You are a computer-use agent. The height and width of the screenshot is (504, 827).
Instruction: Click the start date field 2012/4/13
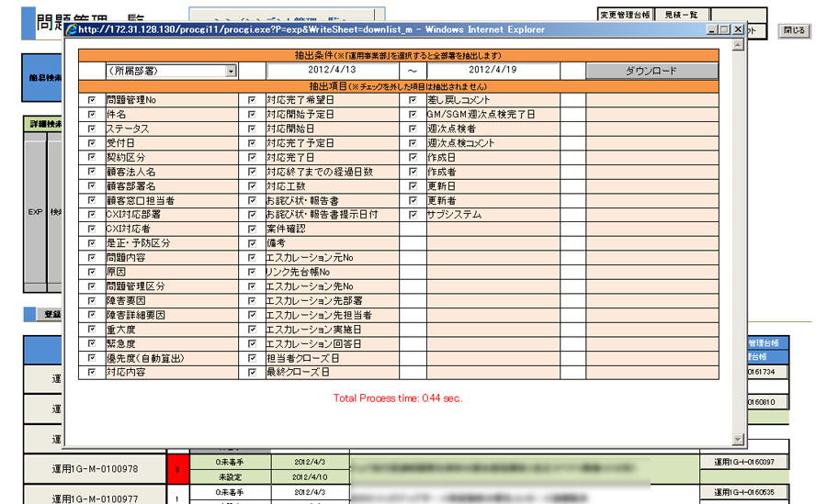(333, 70)
